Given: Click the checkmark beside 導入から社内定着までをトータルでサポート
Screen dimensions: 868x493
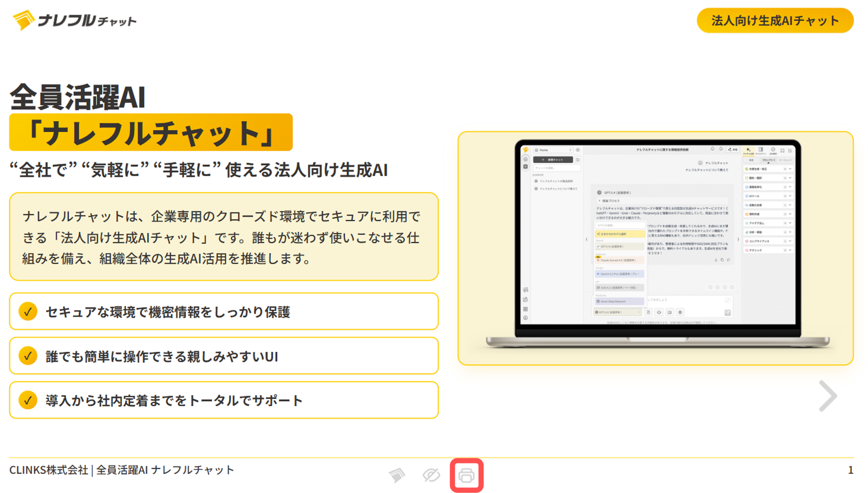Looking at the screenshot, I should [x=28, y=400].
